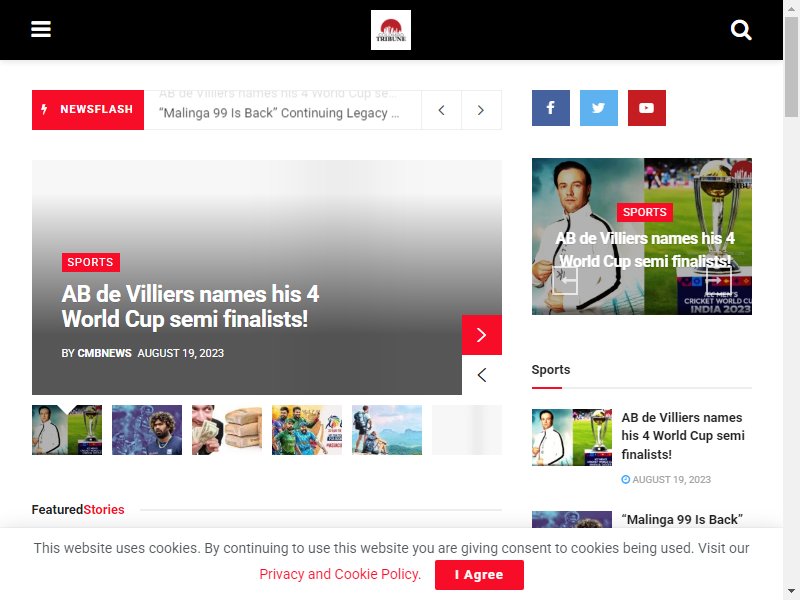
Task: Click the I Agree cookie button
Action: [x=479, y=574]
